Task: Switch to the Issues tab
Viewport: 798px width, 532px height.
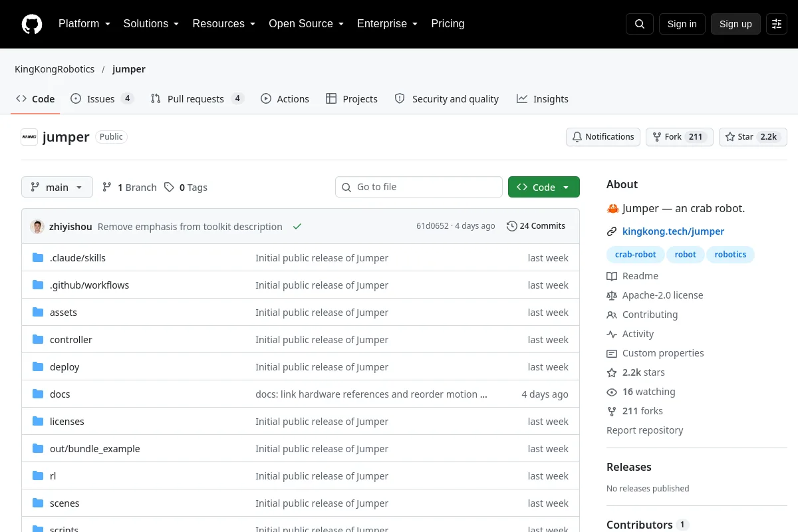Action: click(x=102, y=98)
